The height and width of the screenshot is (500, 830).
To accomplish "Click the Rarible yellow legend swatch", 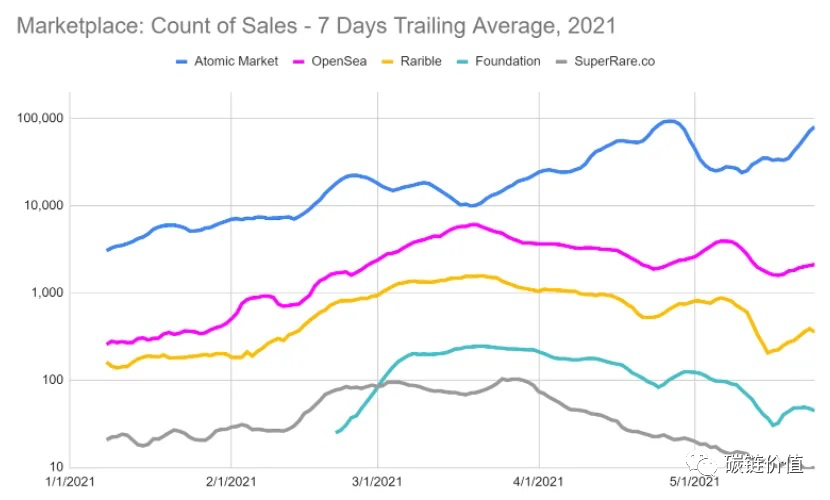I will coord(387,62).
